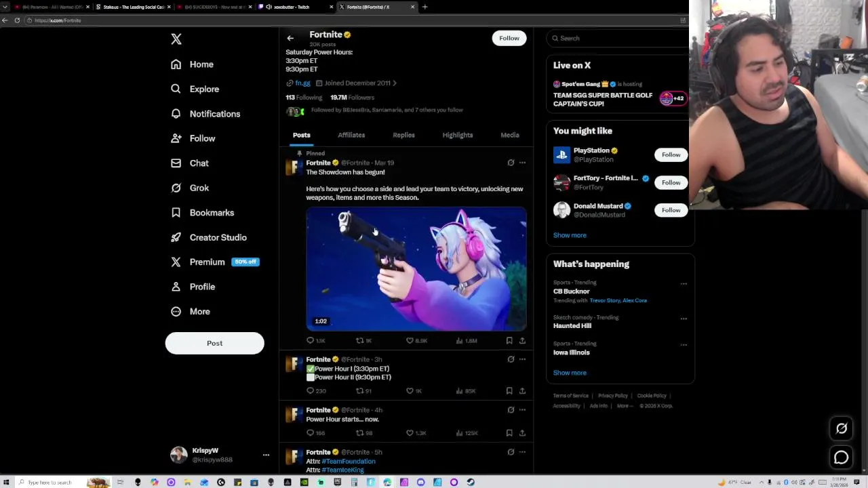Expand the More menu in the sidebar
Viewport: 868px width, 488px height.
[191, 311]
